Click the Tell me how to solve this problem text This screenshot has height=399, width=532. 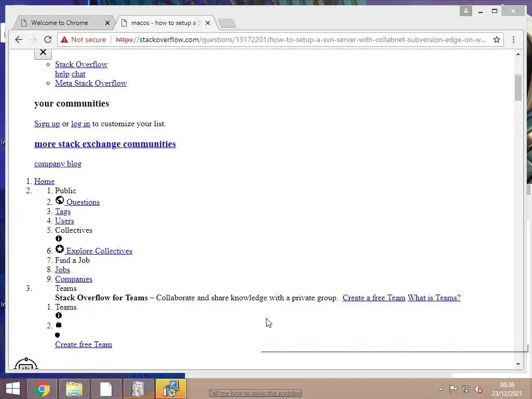click(x=255, y=393)
